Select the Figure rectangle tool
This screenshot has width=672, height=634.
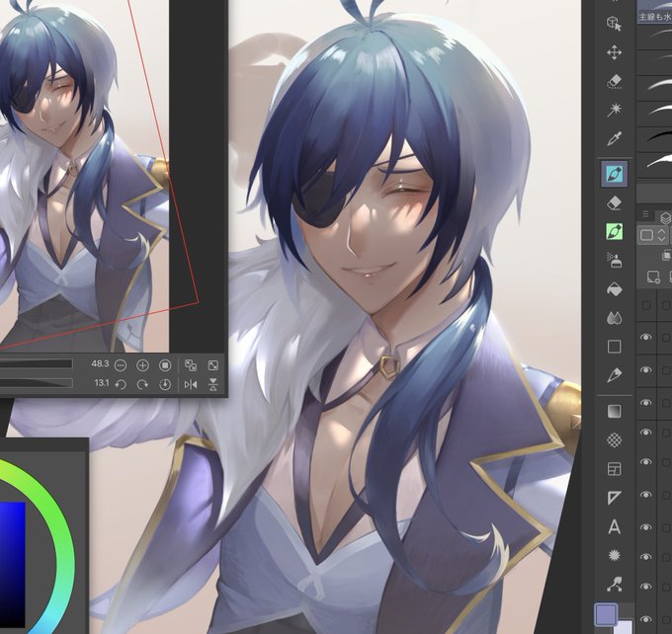coord(614,347)
